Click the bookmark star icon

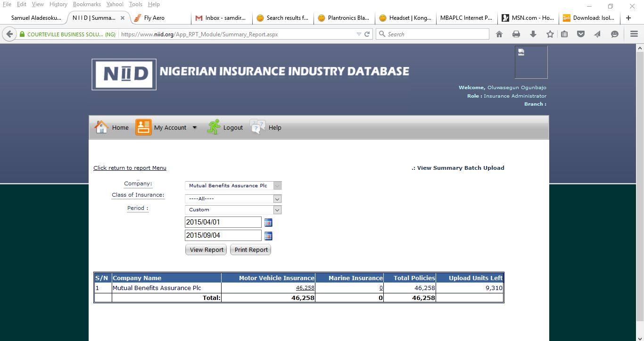(550, 34)
